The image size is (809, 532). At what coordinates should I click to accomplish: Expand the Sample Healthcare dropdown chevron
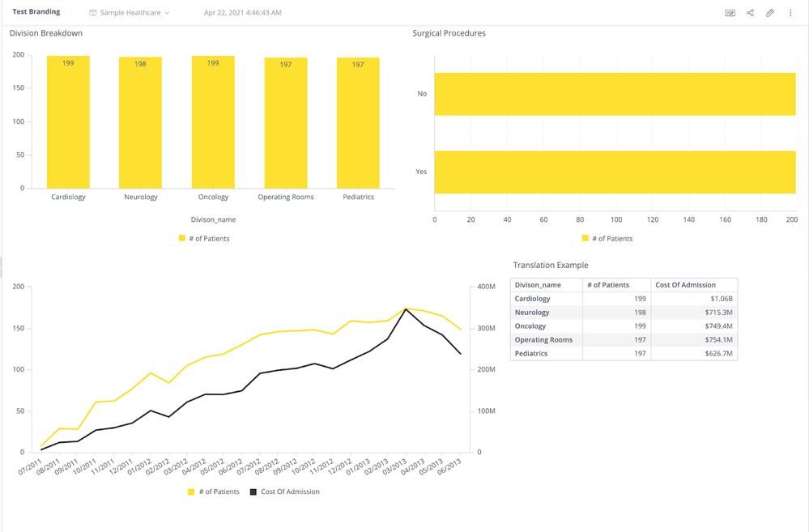[x=168, y=13]
